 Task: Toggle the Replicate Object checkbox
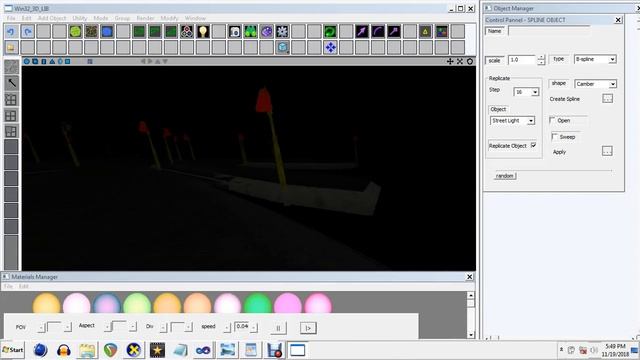[533, 145]
